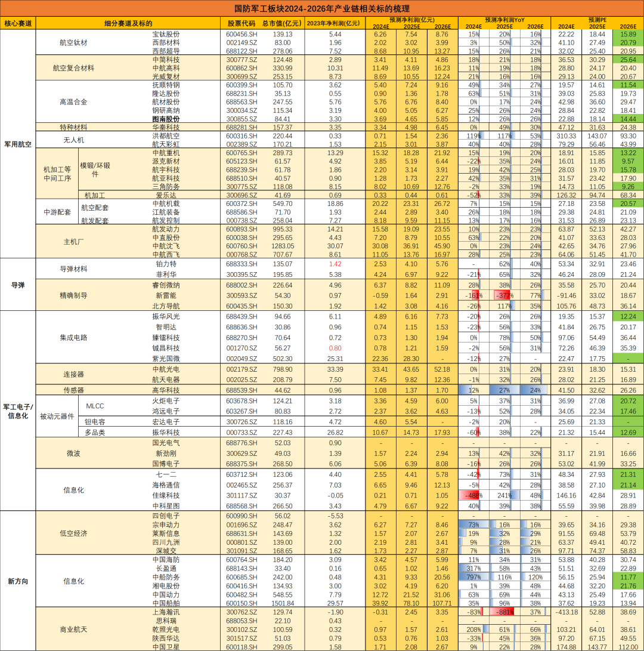
Task: Click the stock code 600150.SH
Action: tap(241, 603)
